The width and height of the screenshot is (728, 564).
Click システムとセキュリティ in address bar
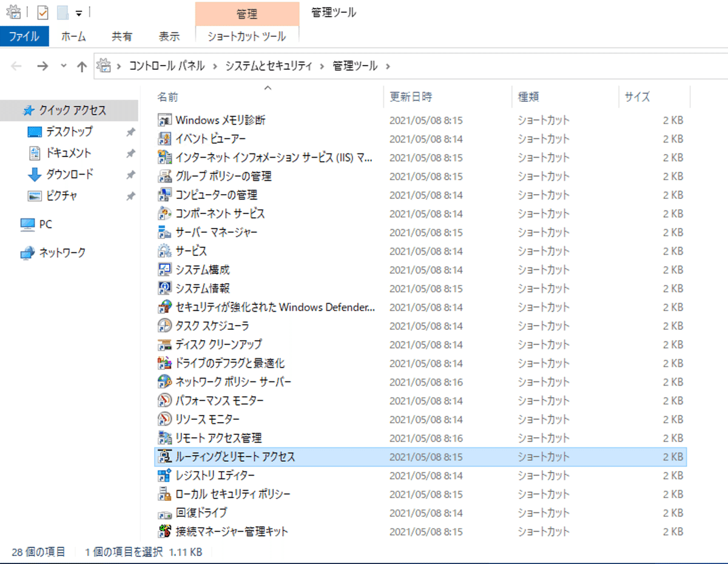pyautogui.click(x=269, y=66)
